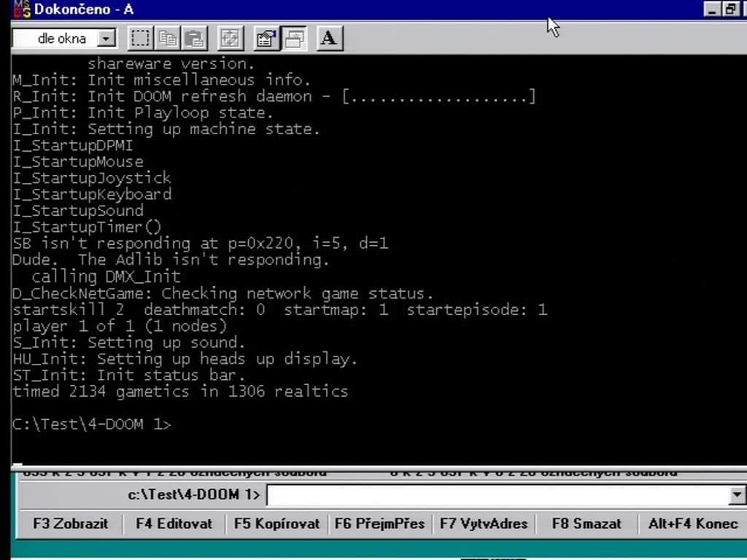Click the Paste toolbar icon
Viewport: 747px width, 560px height.
(195, 38)
